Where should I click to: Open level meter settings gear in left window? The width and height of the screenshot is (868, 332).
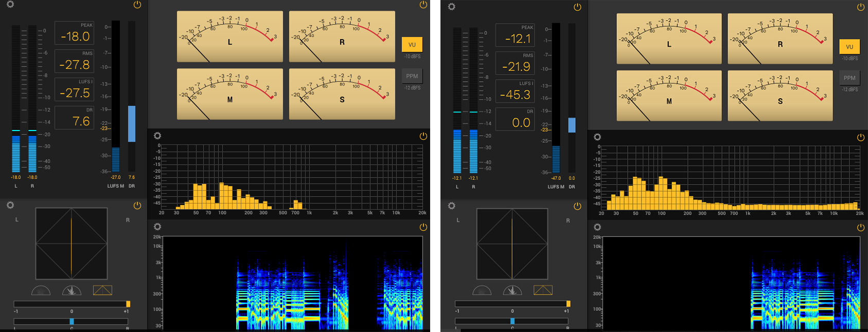click(x=10, y=5)
